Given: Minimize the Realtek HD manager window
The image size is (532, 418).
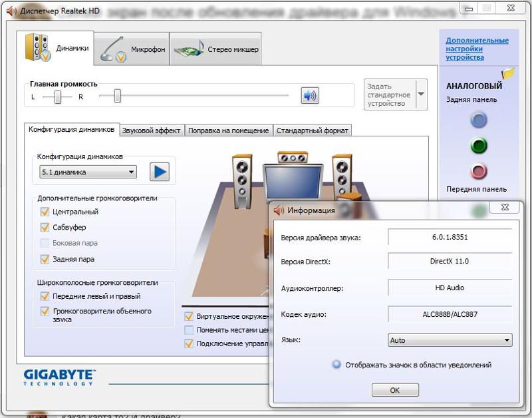Looking at the screenshot, I should coord(469,9).
